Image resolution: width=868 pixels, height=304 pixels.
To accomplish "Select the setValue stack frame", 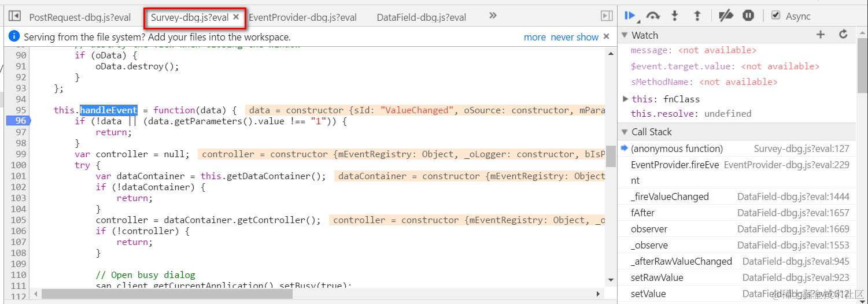I will point(736,294).
